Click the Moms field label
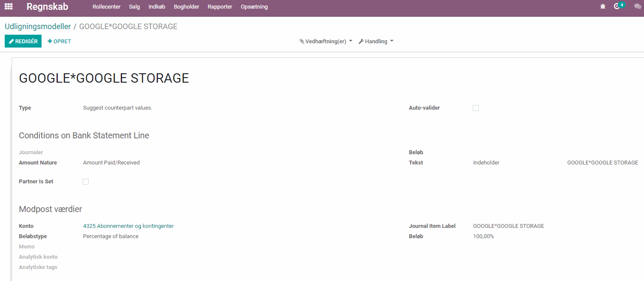Image resolution: width=644 pixels, height=281 pixels. (x=27, y=247)
